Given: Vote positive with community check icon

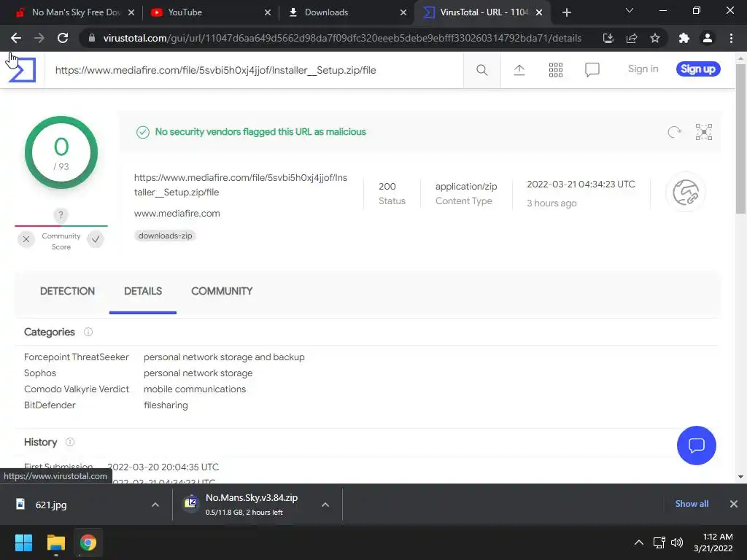Looking at the screenshot, I should pyautogui.click(x=96, y=239).
